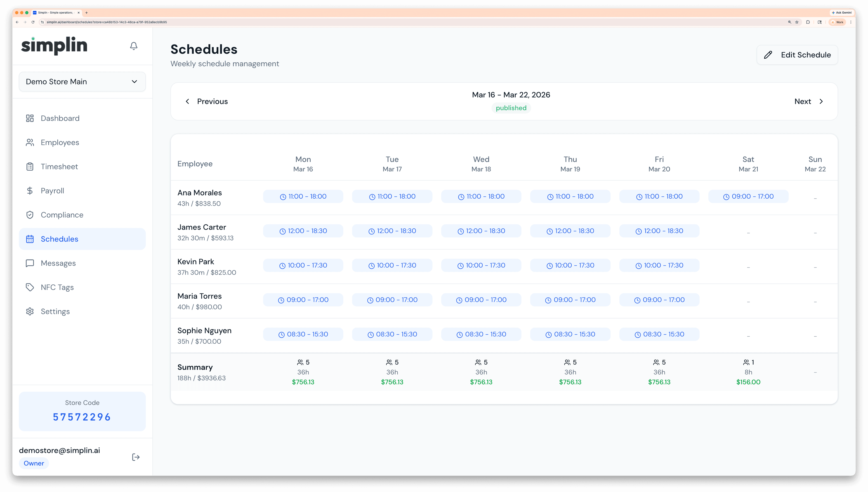Image resolution: width=868 pixels, height=492 pixels.
Task: Open Messages via the chat bubble icon
Action: (x=30, y=263)
